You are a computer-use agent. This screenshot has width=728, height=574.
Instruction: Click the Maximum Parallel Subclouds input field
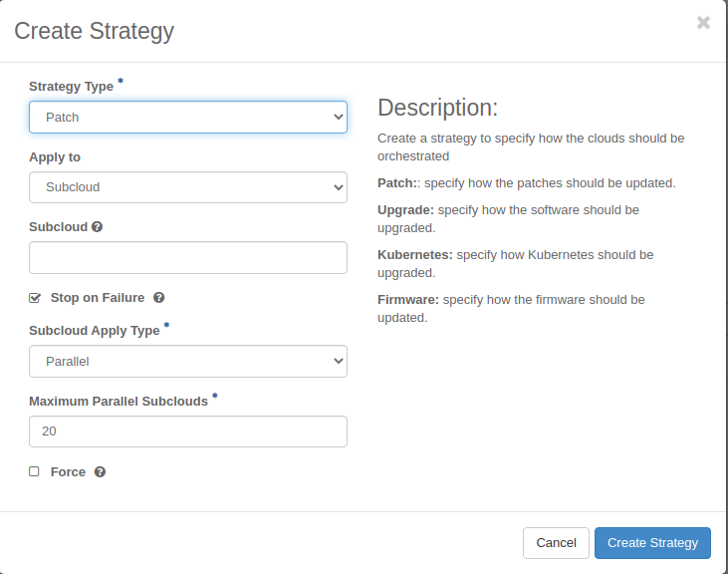point(187,431)
